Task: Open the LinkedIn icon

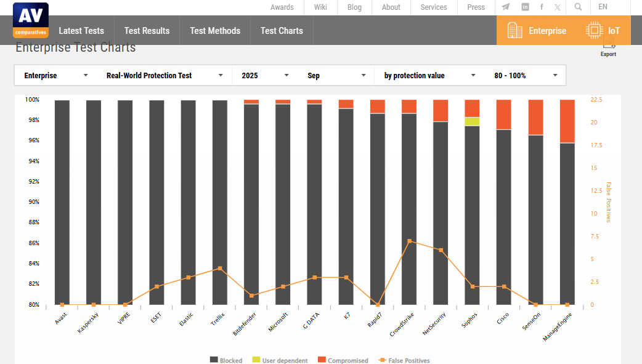Action: (x=526, y=7)
